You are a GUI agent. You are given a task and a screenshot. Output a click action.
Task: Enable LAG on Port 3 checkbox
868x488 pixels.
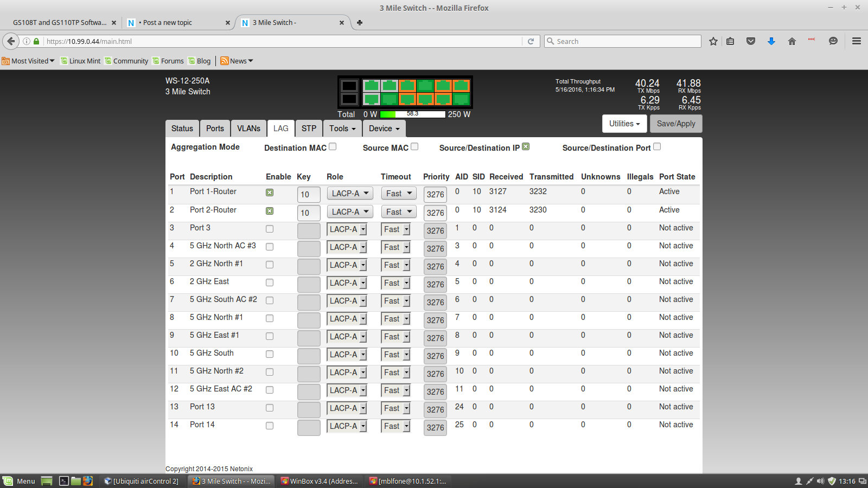[270, 229]
